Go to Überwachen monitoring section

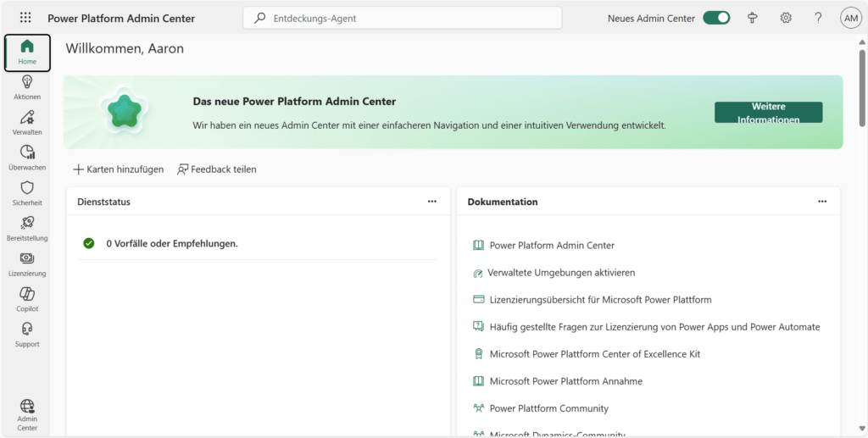pos(27,158)
